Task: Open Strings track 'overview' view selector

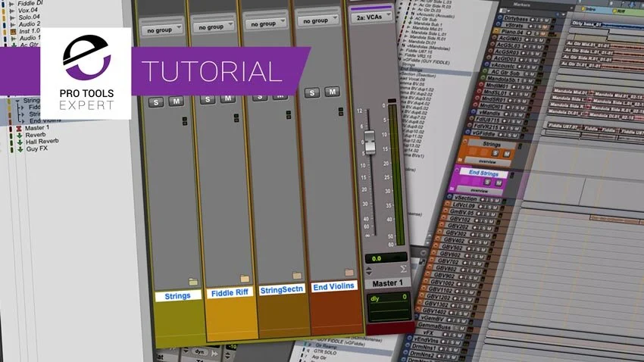Action: (x=487, y=162)
